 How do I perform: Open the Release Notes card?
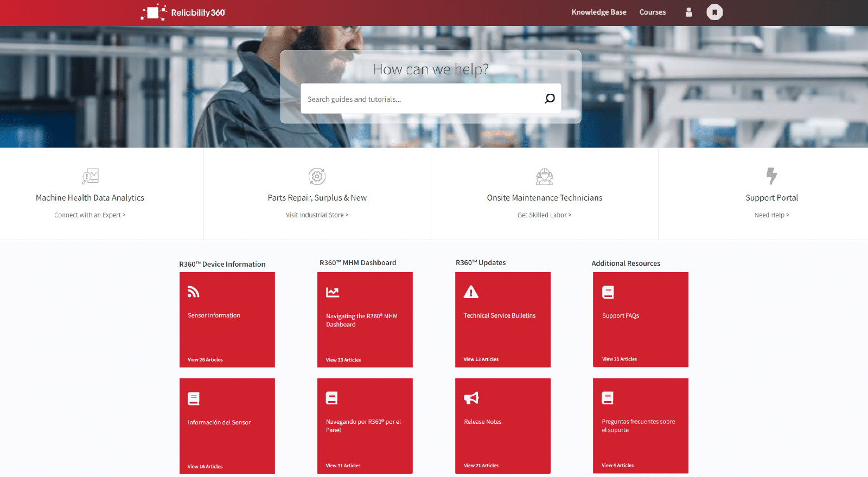coord(502,426)
